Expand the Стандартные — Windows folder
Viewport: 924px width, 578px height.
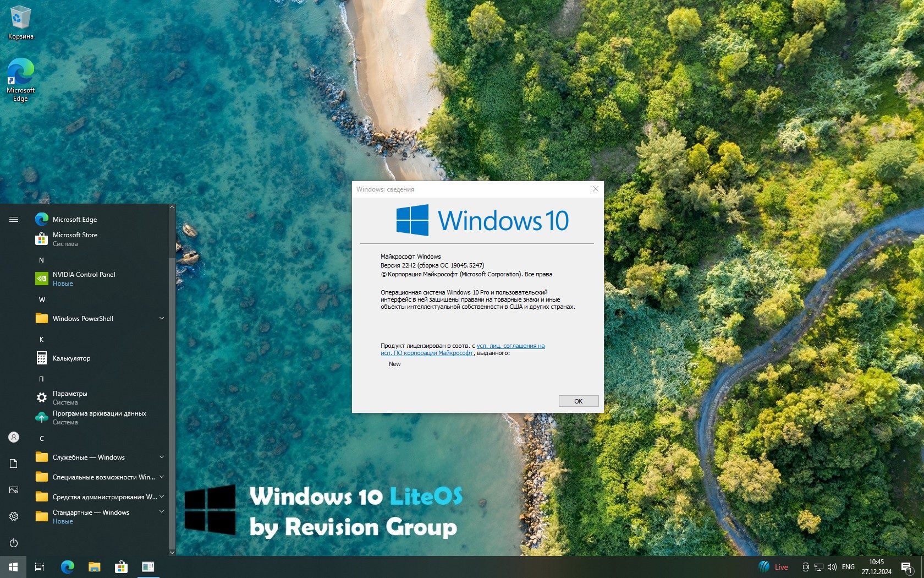point(99,516)
